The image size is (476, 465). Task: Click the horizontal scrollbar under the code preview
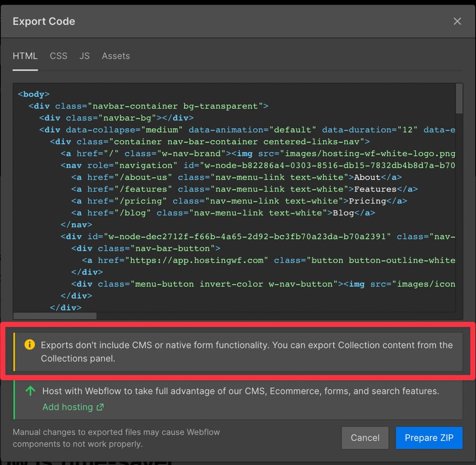point(55,315)
